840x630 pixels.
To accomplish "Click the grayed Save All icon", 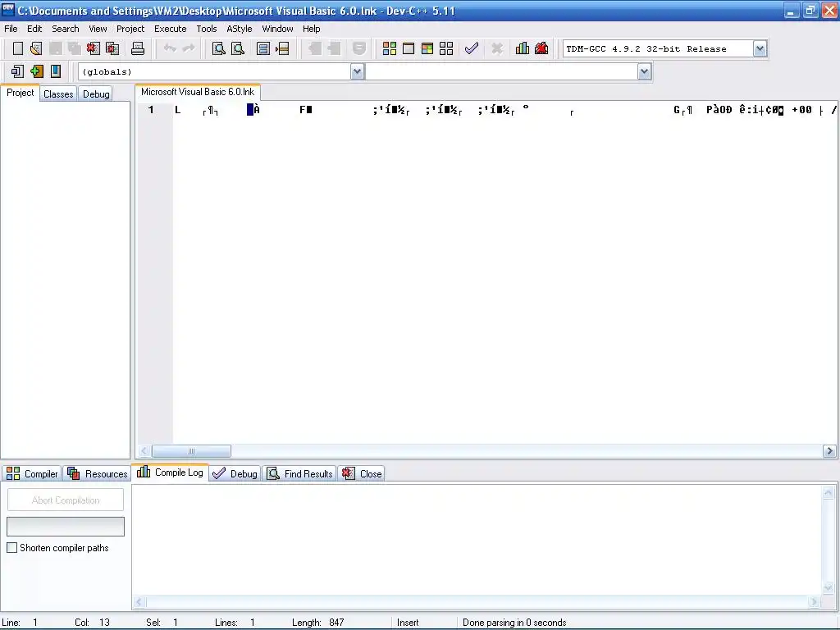I will click(75, 48).
